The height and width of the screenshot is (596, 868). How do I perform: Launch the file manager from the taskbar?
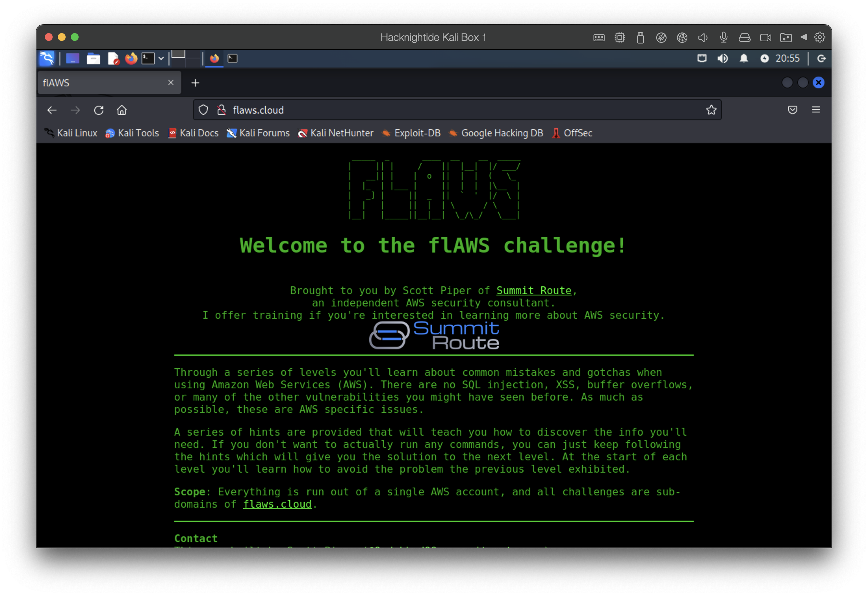tap(93, 58)
